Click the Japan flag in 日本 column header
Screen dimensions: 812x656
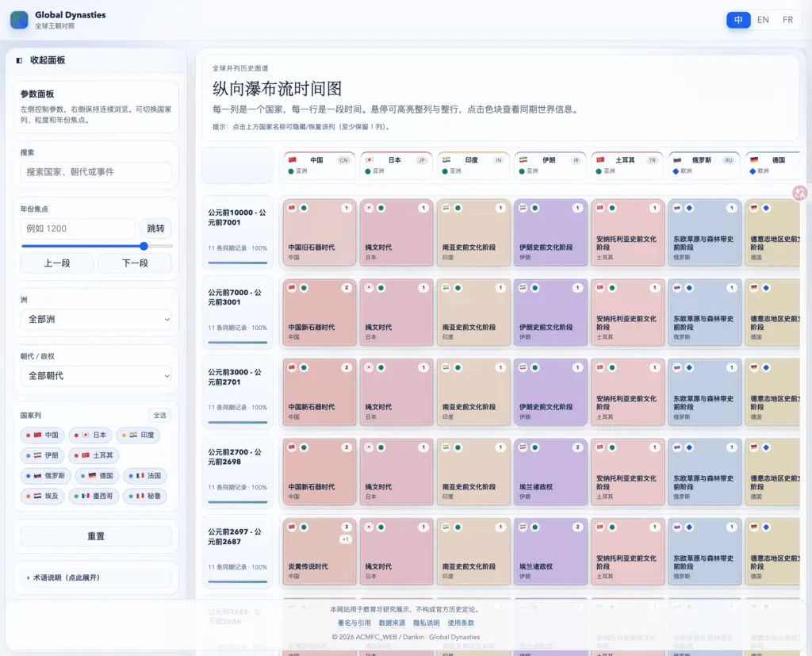pyautogui.click(x=370, y=159)
